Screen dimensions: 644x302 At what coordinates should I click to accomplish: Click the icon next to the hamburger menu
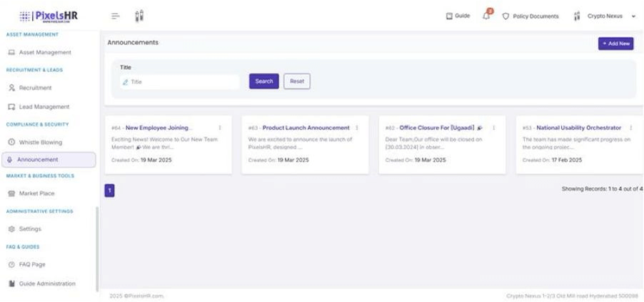point(139,16)
